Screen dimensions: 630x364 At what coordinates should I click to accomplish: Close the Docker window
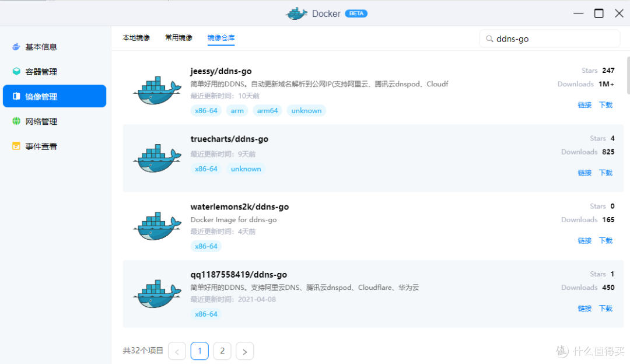pyautogui.click(x=619, y=13)
